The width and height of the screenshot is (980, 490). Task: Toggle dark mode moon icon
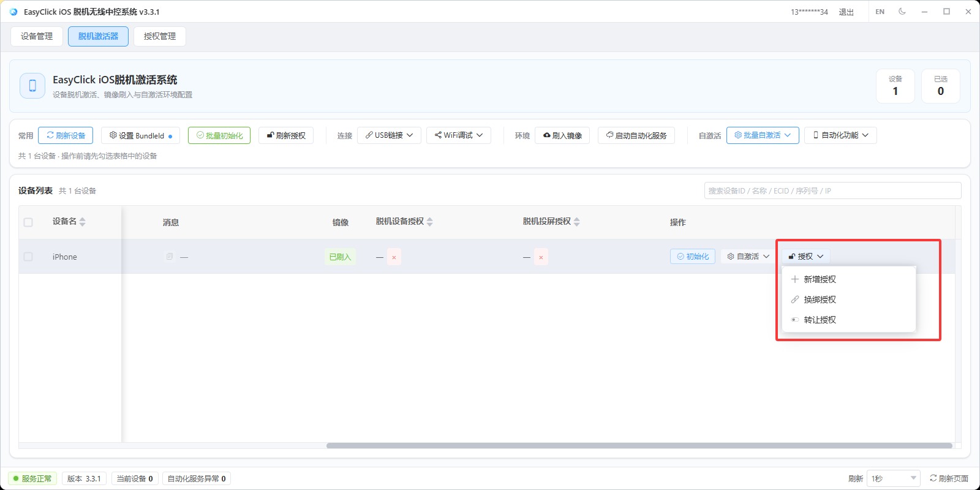(902, 12)
